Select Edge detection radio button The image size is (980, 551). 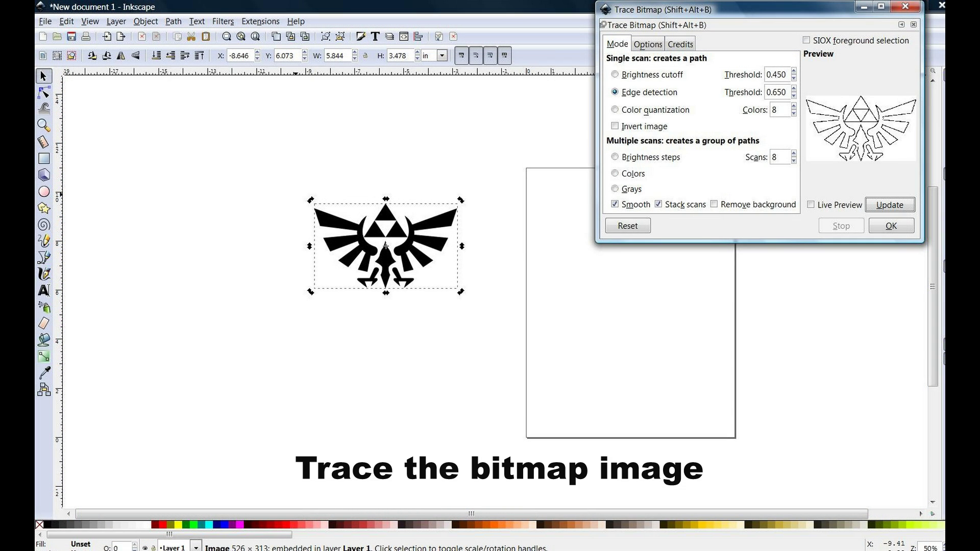[615, 92]
